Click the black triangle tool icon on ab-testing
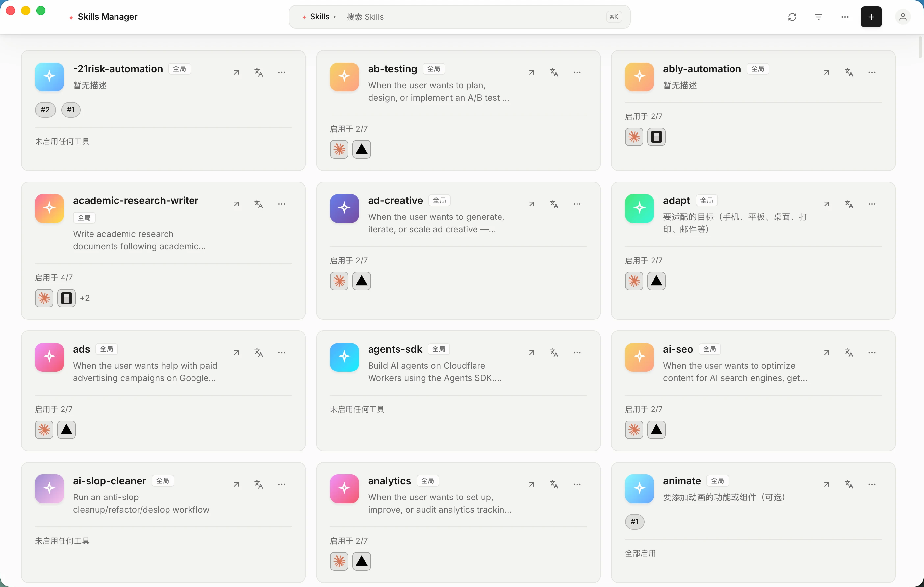The image size is (924, 587). click(x=361, y=149)
